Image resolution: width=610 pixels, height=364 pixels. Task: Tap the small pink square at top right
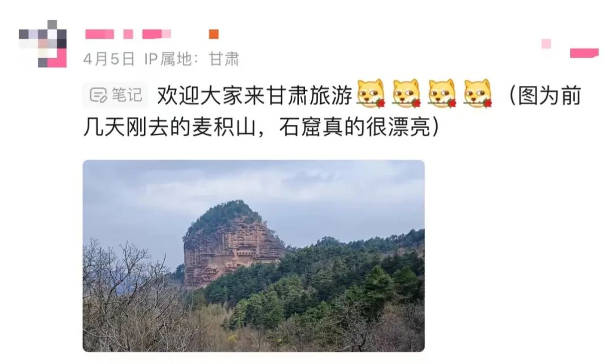coord(546,43)
